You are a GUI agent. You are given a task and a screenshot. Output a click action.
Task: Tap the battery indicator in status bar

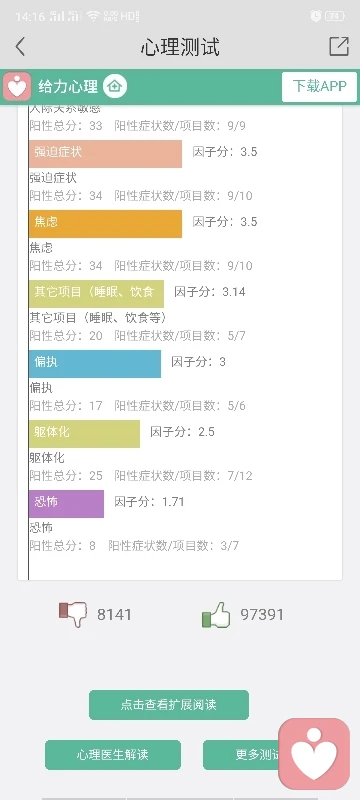[335, 16]
